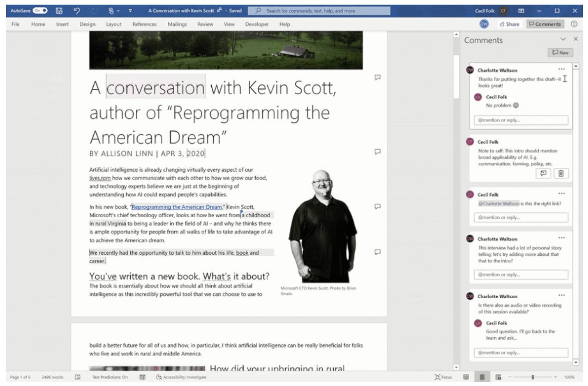Click 'Accessibility: Investigate' status item

click(x=181, y=377)
